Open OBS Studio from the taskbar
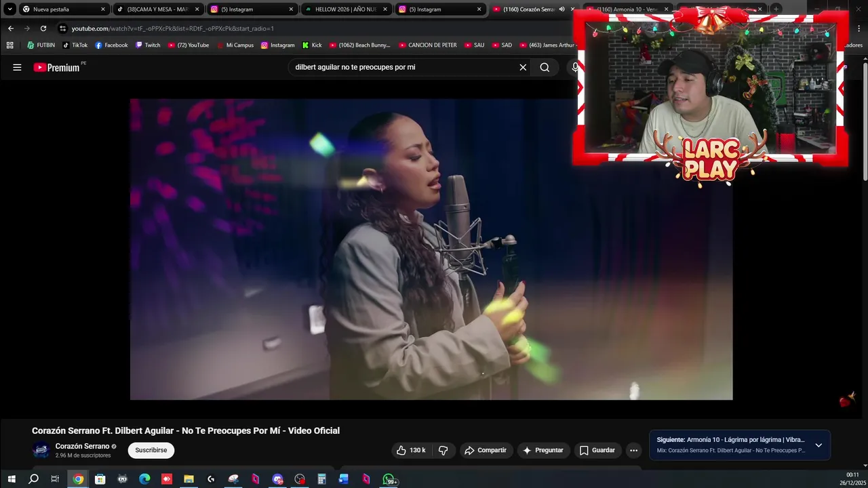This screenshot has height=488, width=868. [300, 479]
